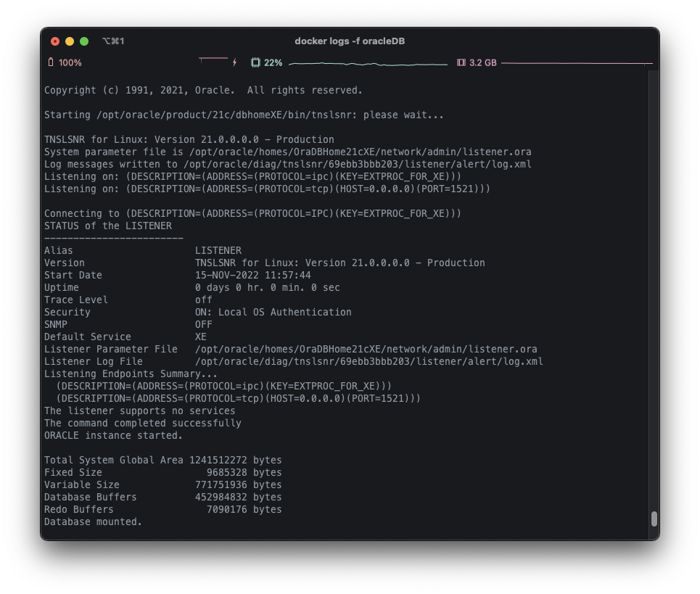
Task: Click Total System Global Area '1241512272 bytes'
Action: (x=235, y=460)
